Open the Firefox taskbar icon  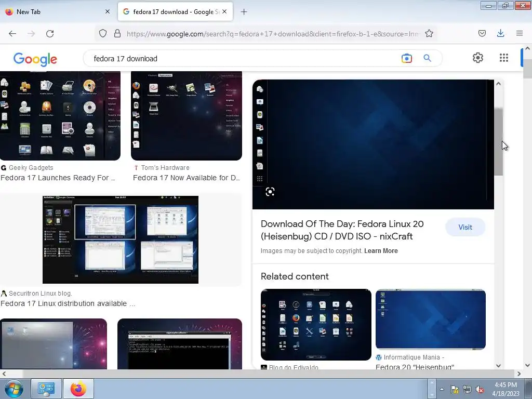78,389
